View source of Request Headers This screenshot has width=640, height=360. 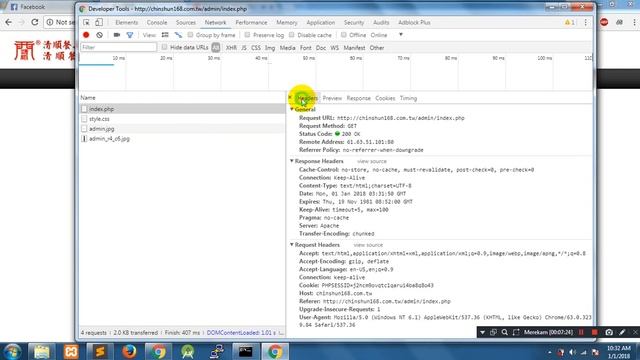click(x=368, y=245)
